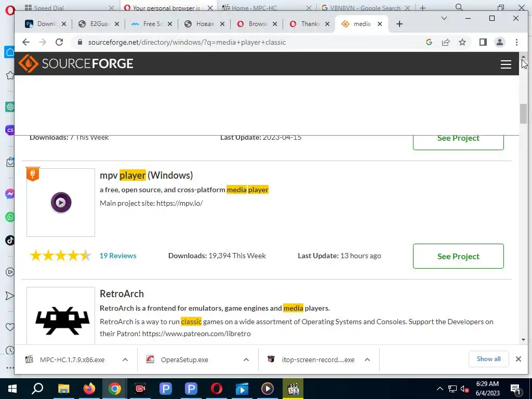Open TikTok in Opera sidebar
The height and width of the screenshot is (399, 532).
click(x=10, y=241)
